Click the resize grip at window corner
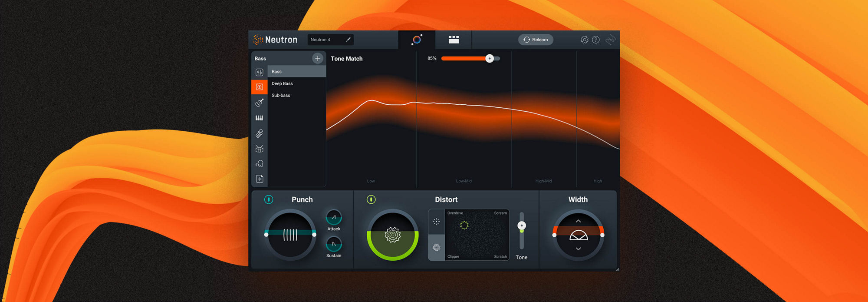Viewport: 868px width, 302px height. [x=617, y=269]
